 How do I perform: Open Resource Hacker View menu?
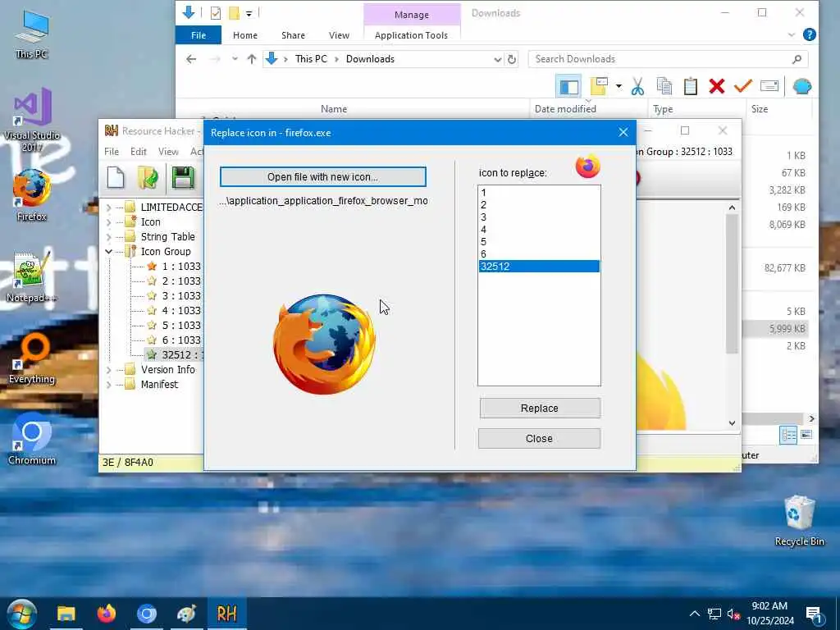pyautogui.click(x=168, y=152)
